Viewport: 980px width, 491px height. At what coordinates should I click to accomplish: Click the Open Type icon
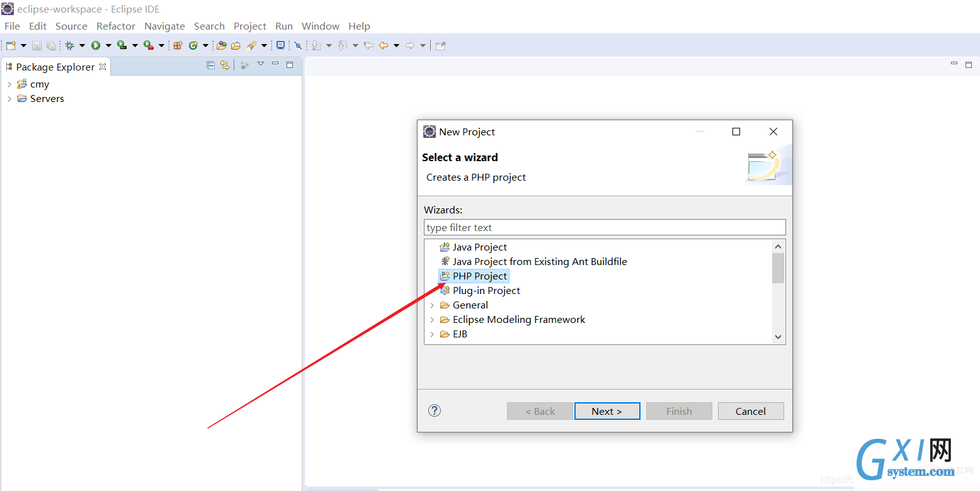221,45
